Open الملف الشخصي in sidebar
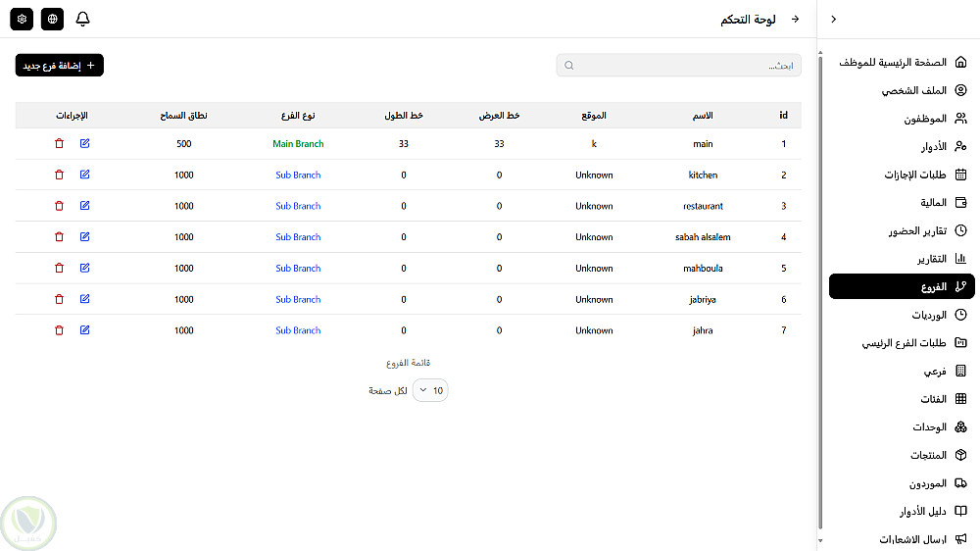 902,90
